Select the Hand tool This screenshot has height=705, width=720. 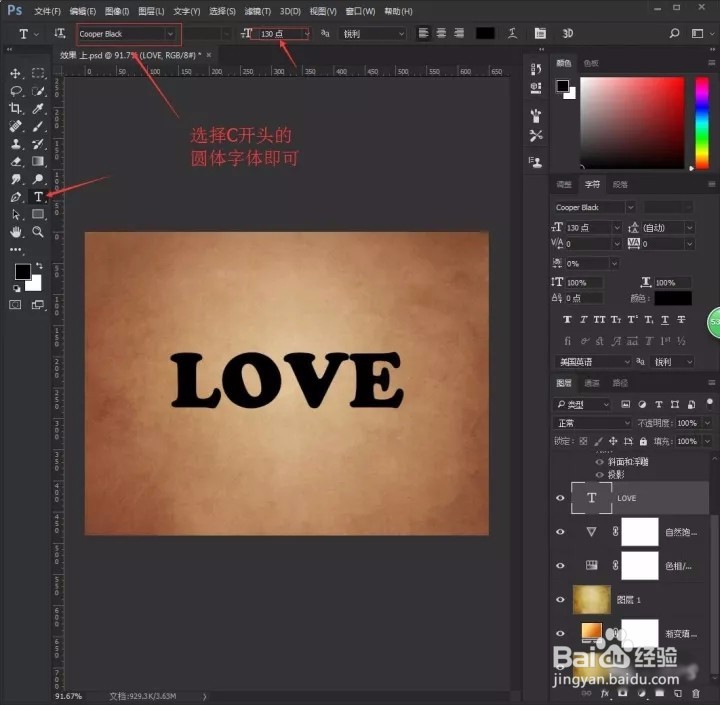[x=16, y=232]
